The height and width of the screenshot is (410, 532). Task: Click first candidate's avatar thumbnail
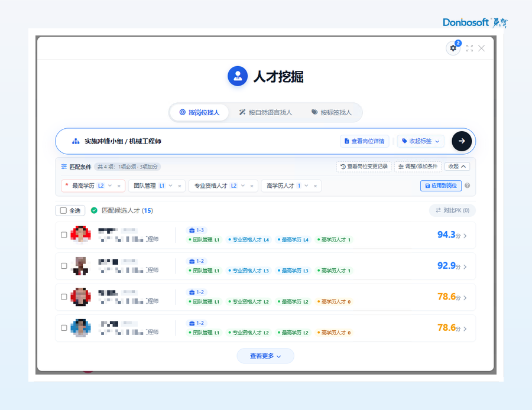(81, 235)
